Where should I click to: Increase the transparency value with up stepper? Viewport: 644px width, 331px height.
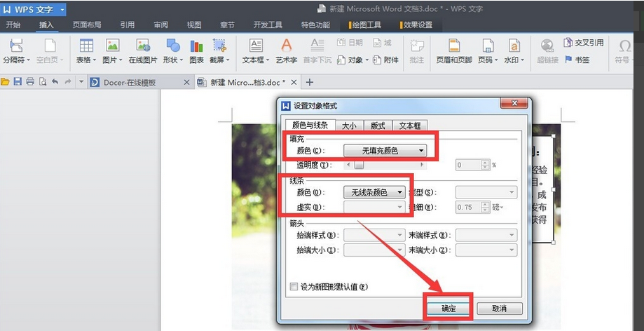(486, 163)
